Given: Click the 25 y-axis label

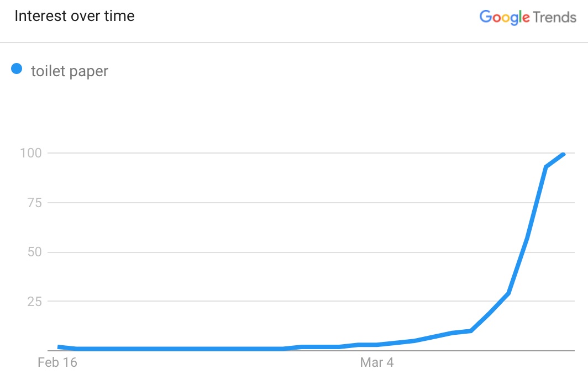Looking at the screenshot, I should (34, 302).
